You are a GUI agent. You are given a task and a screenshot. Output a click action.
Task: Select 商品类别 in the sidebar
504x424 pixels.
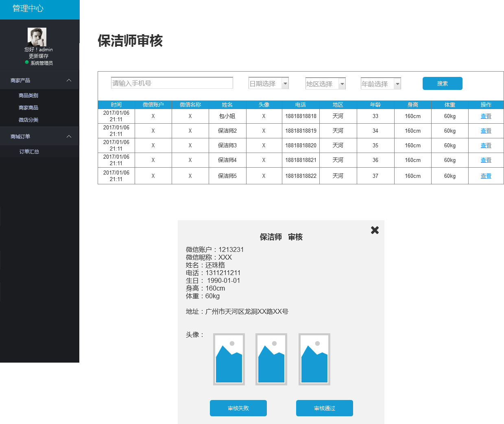[x=28, y=96]
